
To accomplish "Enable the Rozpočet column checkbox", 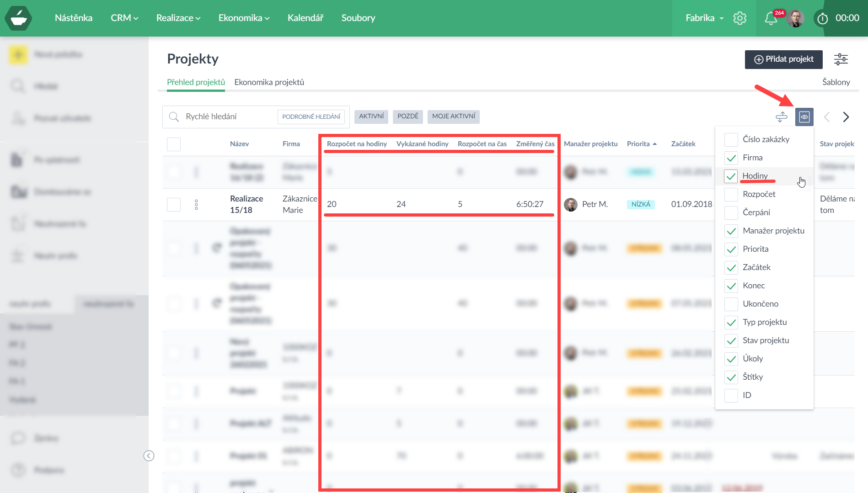I will pos(731,195).
